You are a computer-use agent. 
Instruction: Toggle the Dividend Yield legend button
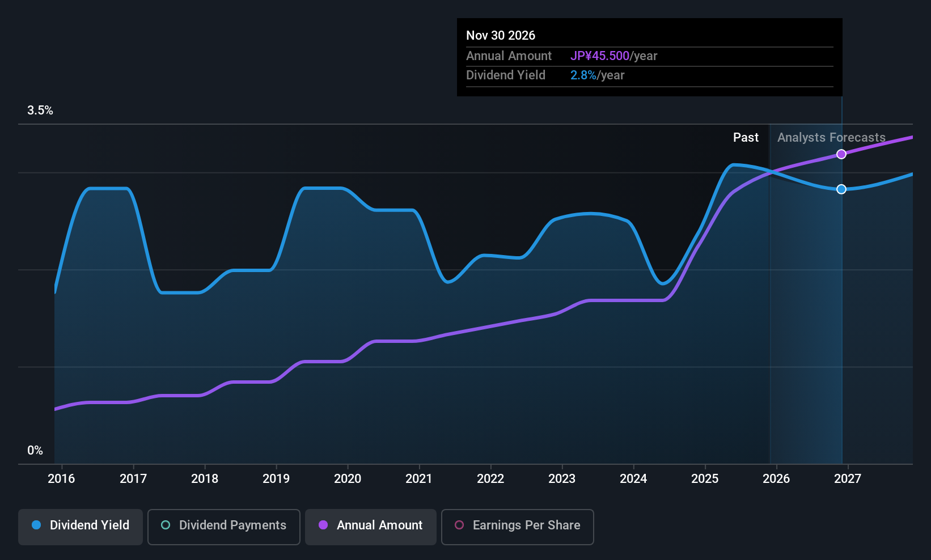coord(81,527)
